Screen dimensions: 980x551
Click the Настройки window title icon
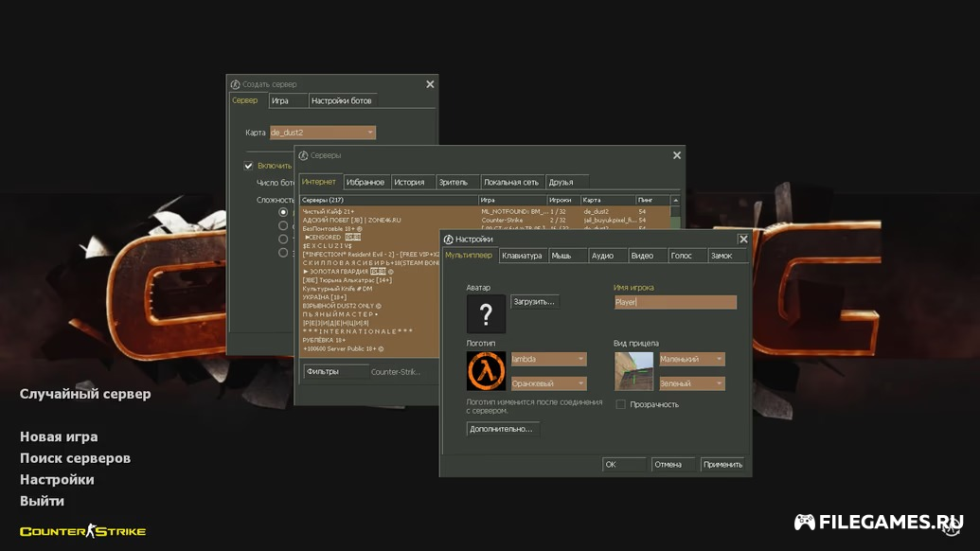(448, 240)
